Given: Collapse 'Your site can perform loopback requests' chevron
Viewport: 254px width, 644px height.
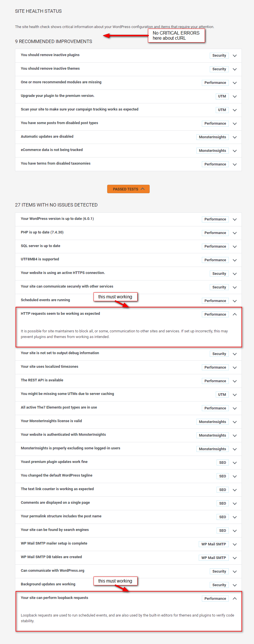Looking at the screenshot, I should 235,598.
